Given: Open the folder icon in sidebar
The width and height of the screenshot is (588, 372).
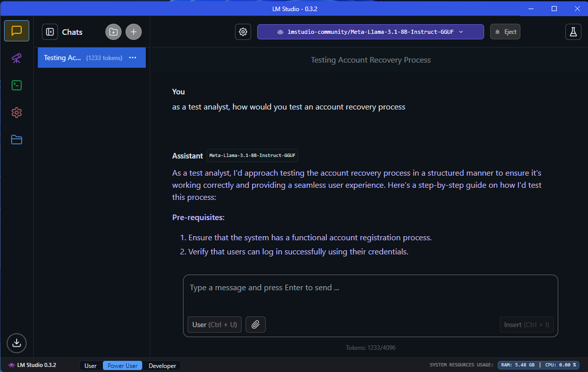Looking at the screenshot, I should coord(17,140).
